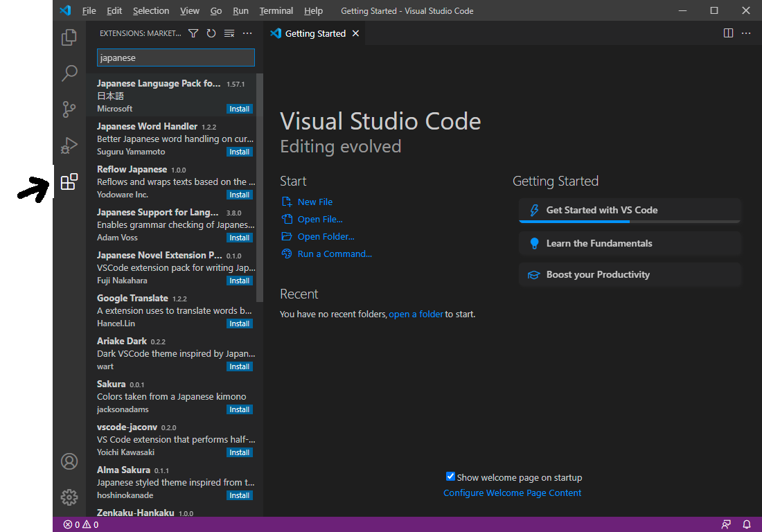Open the Explorer view in activity bar
Image resolution: width=762 pixels, height=532 pixels.
pyautogui.click(x=69, y=37)
